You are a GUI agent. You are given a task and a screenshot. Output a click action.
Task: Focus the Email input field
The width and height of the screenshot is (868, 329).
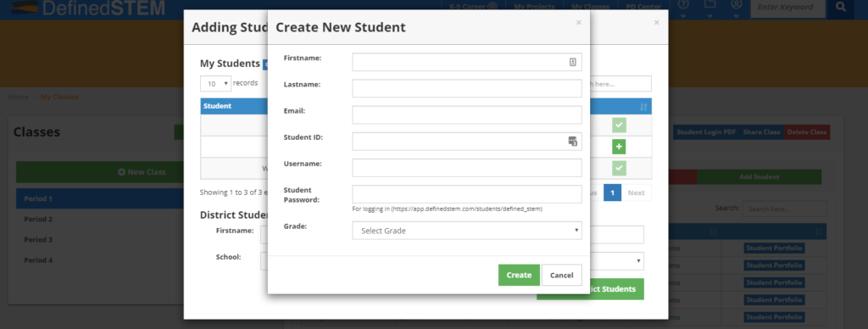click(x=467, y=114)
